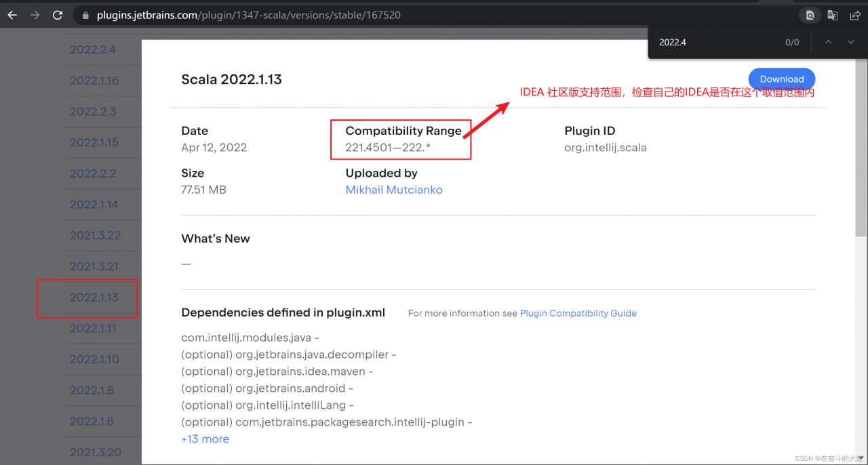Open the Plugin Compatibility Guide link
868x465 pixels.
click(578, 313)
